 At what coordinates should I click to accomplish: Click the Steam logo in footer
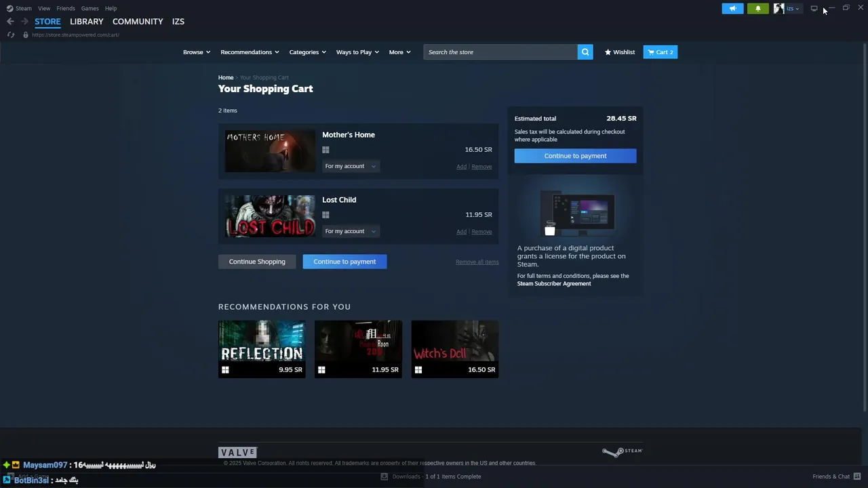click(x=622, y=452)
